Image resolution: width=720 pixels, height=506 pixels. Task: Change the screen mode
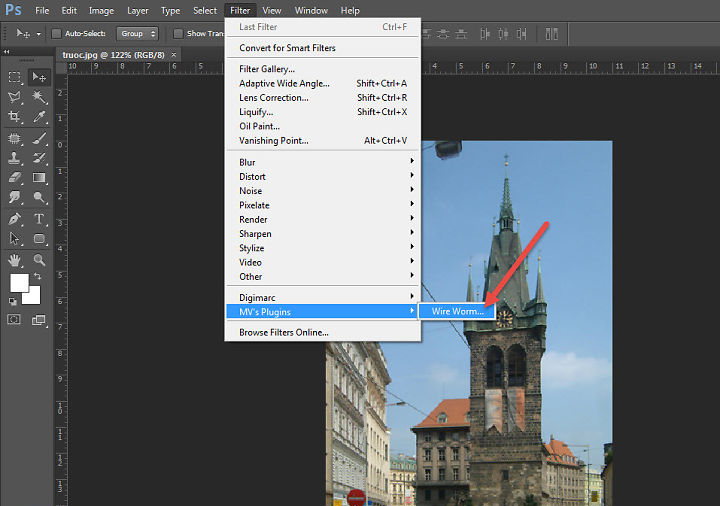coord(39,320)
